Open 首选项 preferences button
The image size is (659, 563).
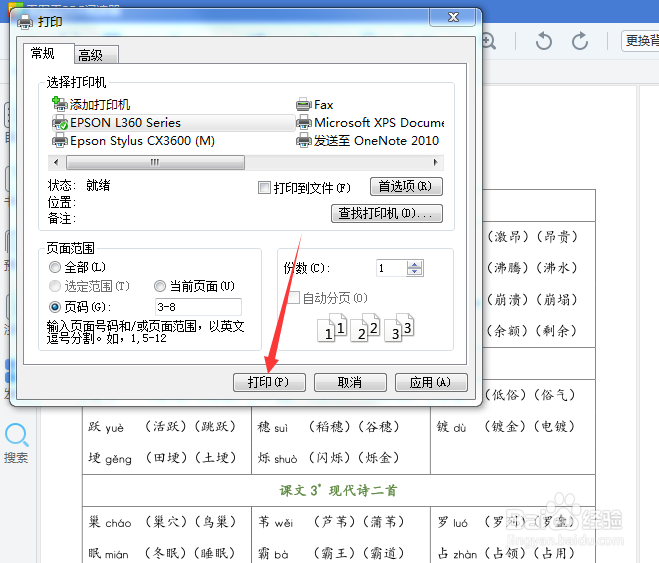(406, 186)
